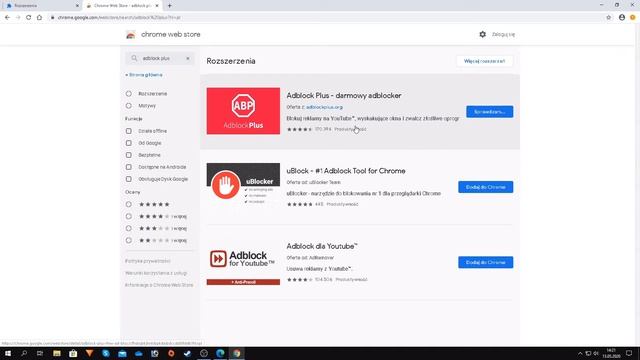Image resolution: width=640 pixels, height=360 pixels.
Task: Open the Chrome profile avatar icon
Action: [622, 18]
